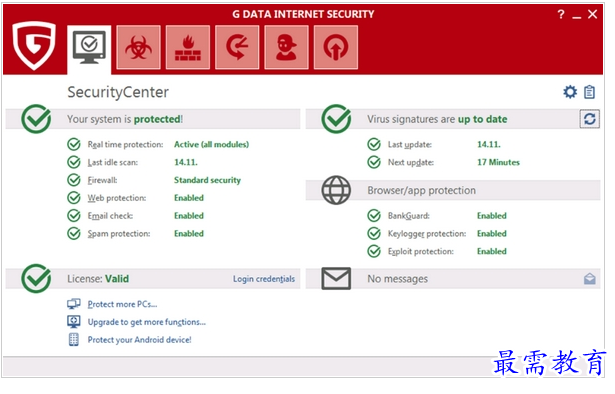Click the check icon for Real time protection
The height and width of the screenshot is (394, 615).
click(x=74, y=144)
